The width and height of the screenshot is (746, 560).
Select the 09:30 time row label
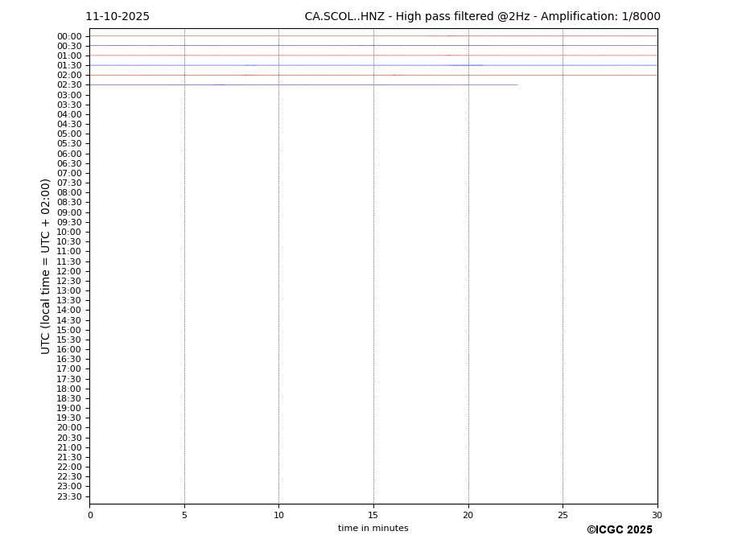coord(69,222)
